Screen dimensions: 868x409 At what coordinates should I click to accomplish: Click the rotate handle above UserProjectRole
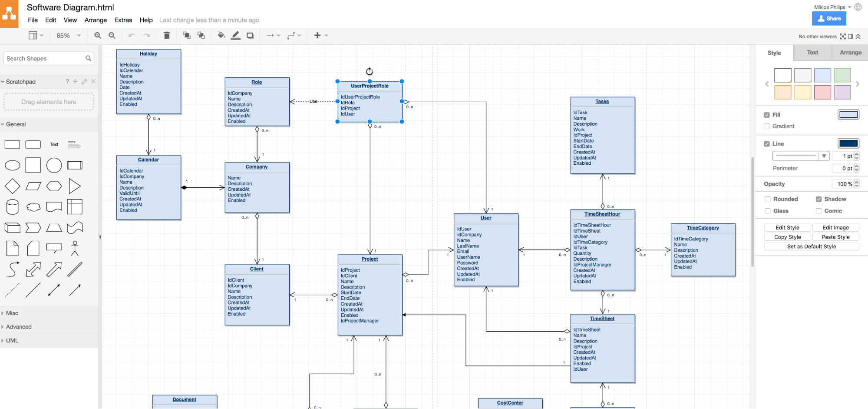pos(370,72)
